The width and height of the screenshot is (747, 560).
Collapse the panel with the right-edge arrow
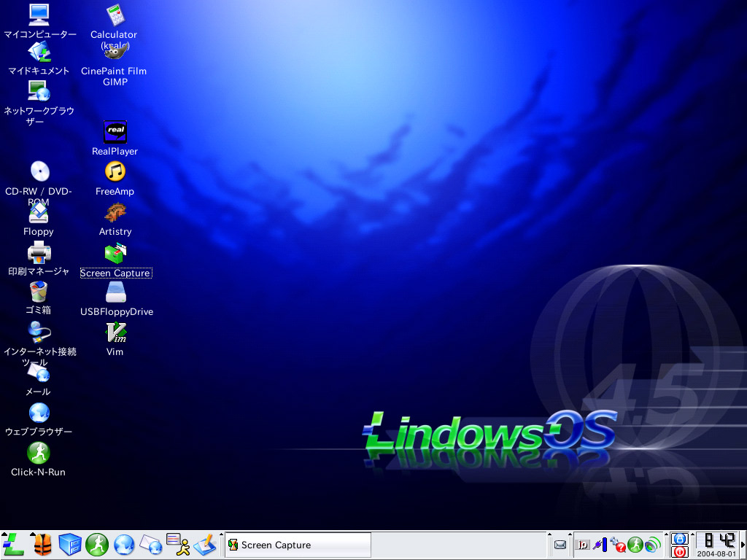pos(743,545)
